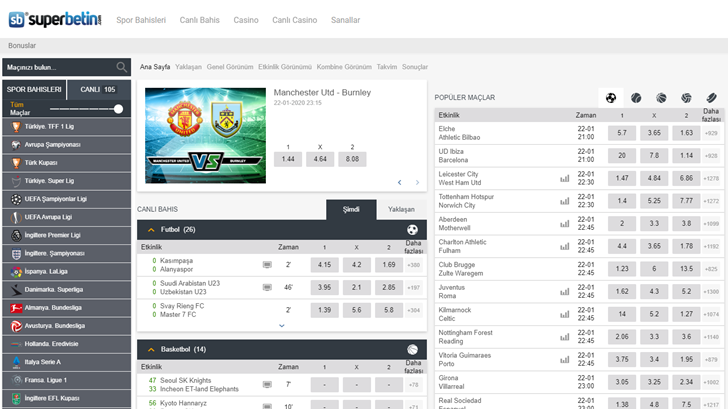This screenshot has width=728, height=409.
Task: Show previous featured match arrow
Action: click(x=399, y=182)
